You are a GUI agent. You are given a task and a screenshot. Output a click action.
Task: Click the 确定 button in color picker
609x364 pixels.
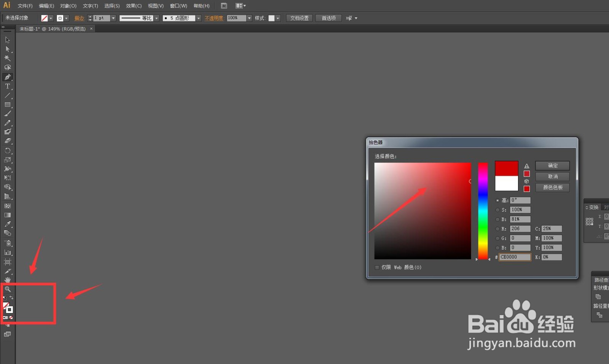[x=553, y=166]
